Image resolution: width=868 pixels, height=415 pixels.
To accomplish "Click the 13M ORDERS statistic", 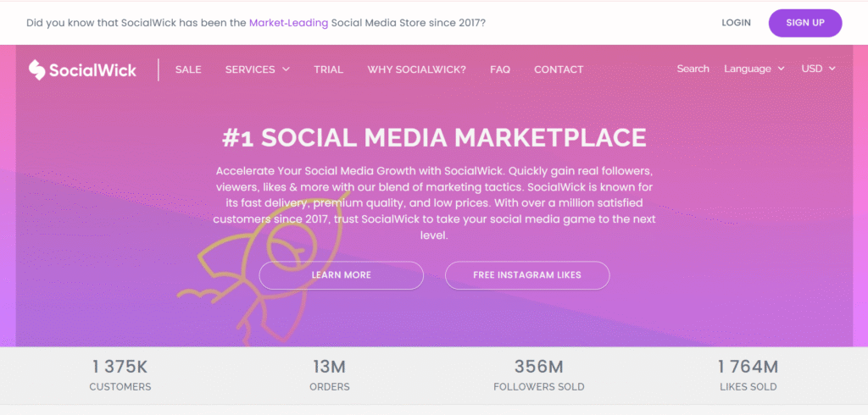I will pos(330,375).
